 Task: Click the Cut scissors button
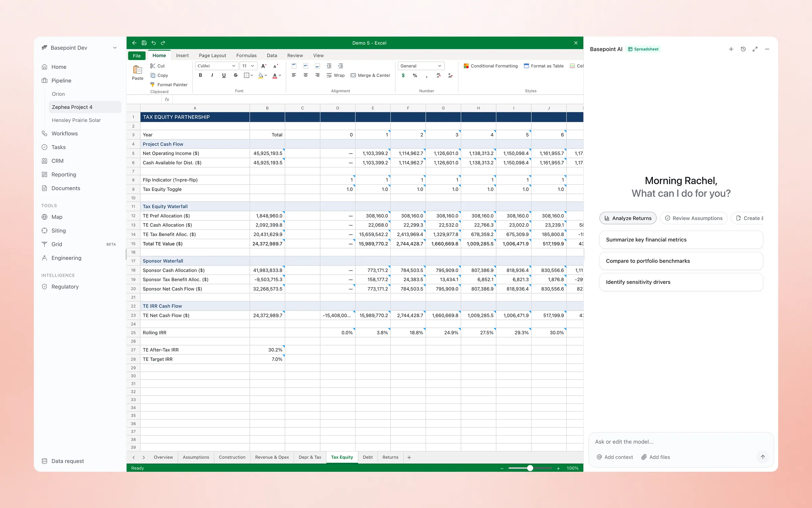click(x=158, y=66)
